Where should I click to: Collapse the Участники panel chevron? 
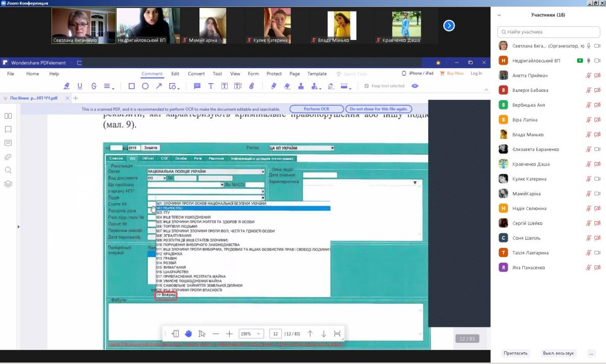click(x=499, y=15)
